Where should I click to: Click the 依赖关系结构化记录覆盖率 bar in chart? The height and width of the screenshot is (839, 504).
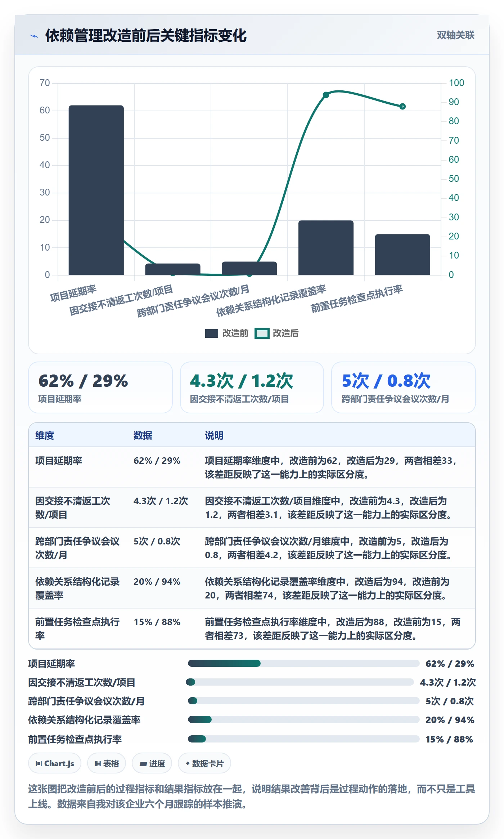[326, 248]
